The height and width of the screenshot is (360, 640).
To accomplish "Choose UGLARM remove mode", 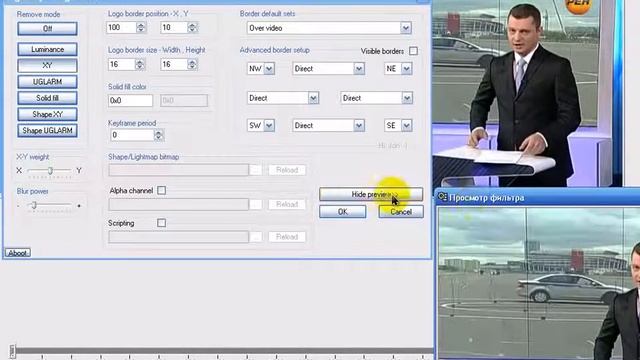I will [47, 82].
